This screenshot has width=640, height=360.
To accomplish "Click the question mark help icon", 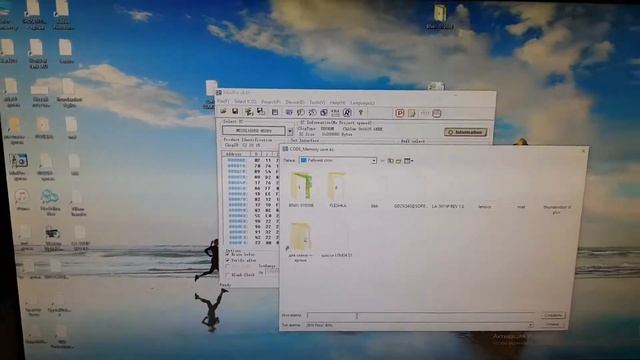I will [360, 113].
